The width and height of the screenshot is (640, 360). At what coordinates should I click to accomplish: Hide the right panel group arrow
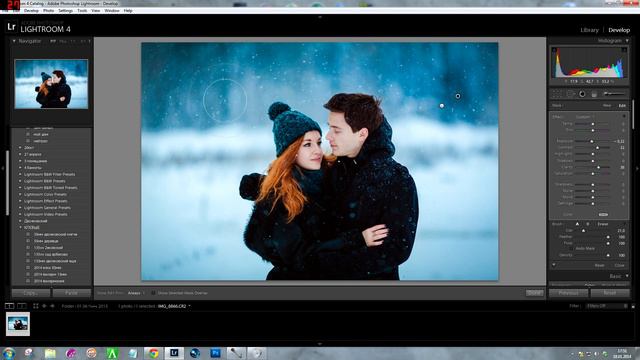[637, 168]
